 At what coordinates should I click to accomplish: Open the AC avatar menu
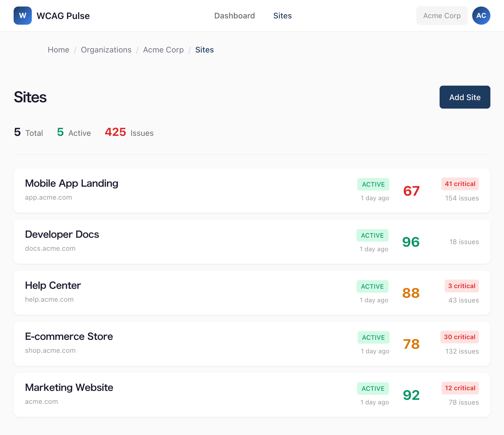pos(481,16)
